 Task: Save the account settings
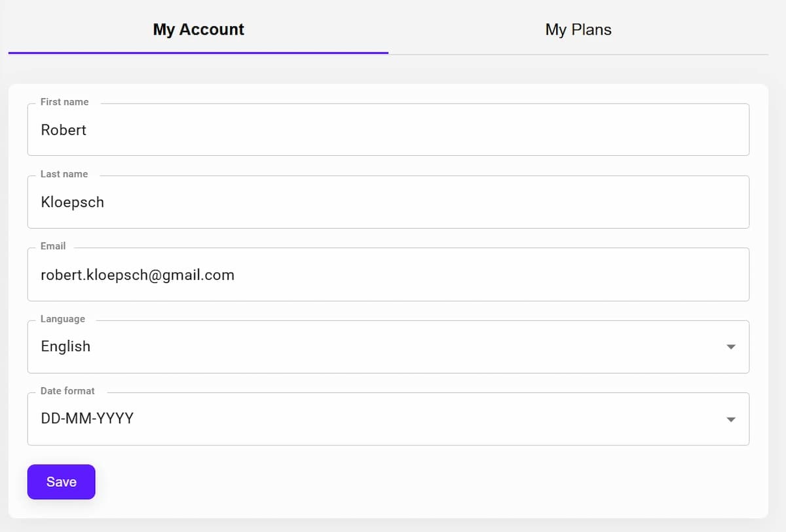tap(61, 482)
